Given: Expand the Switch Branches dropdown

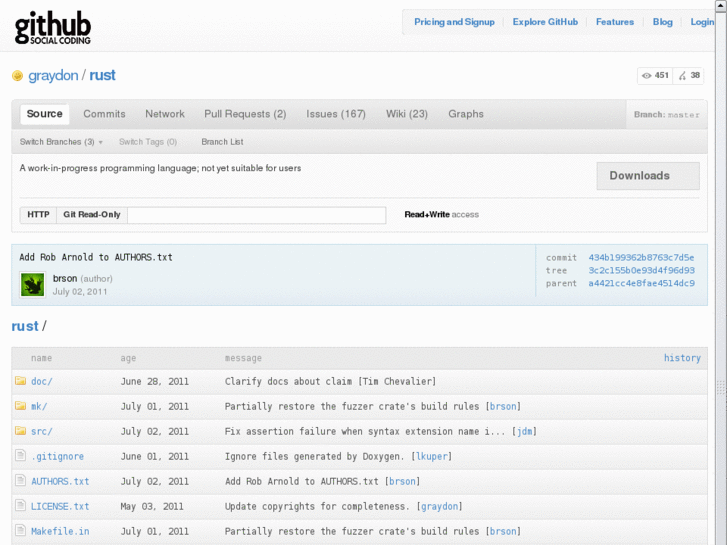Looking at the screenshot, I should [x=61, y=142].
